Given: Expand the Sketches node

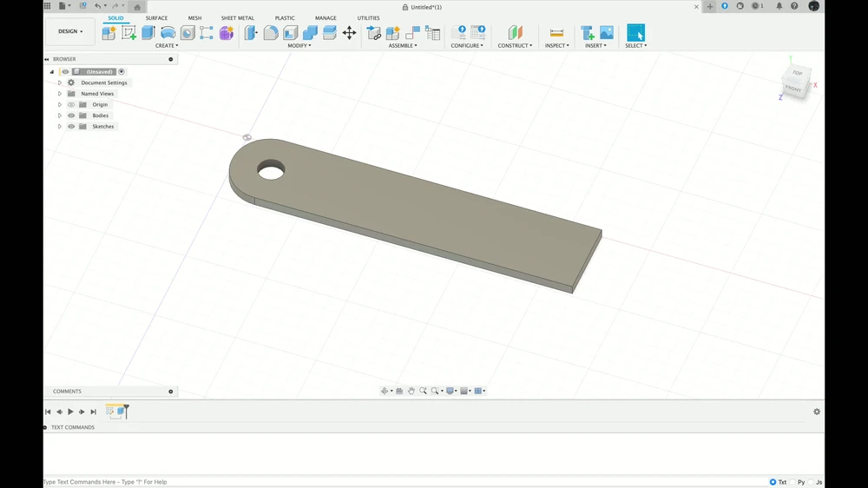Looking at the screenshot, I should coord(60,126).
